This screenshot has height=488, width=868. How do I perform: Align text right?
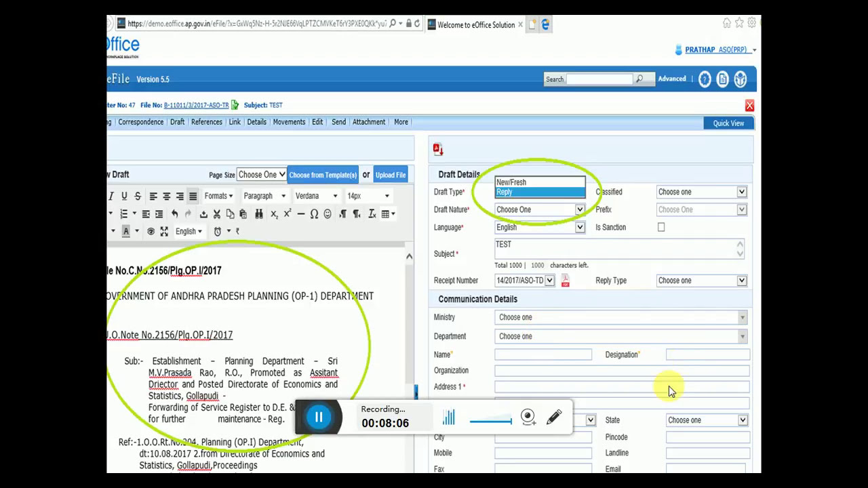180,196
